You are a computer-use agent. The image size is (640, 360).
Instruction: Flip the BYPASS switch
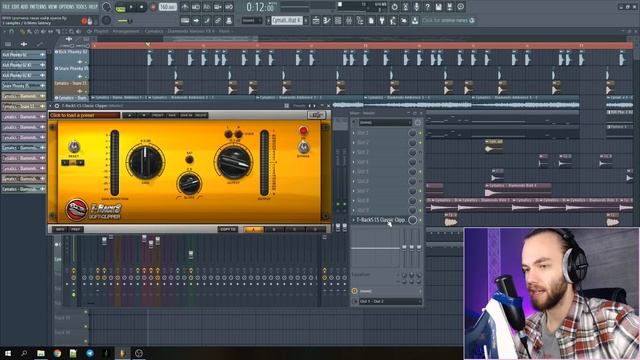coord(303,147)
